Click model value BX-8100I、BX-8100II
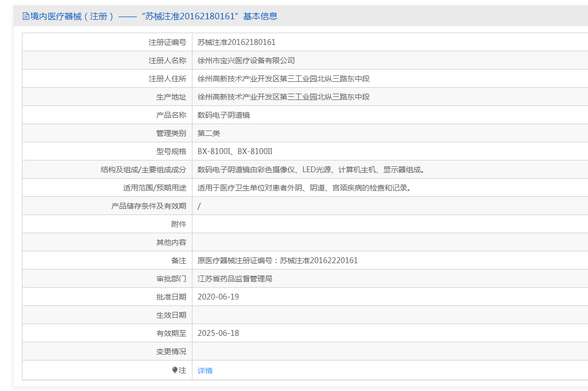 pyautogui.click(x=235, y=151)
